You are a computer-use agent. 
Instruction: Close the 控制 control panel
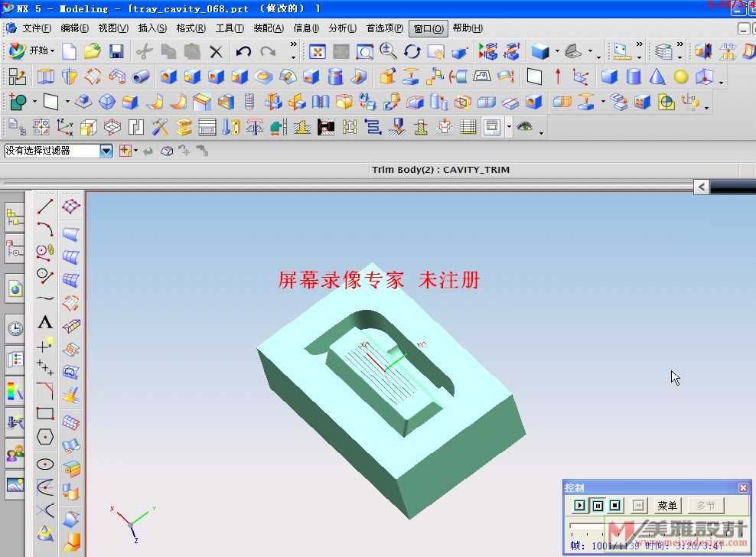click(x=743, y=487)
